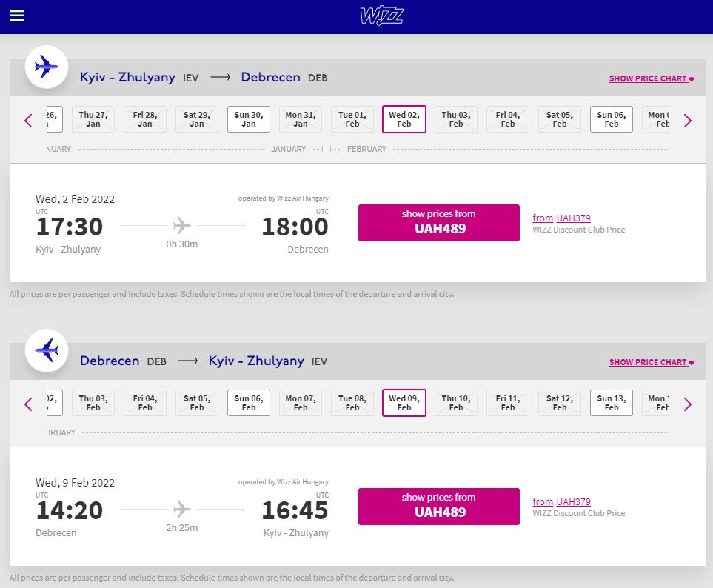This screenshot has height=588, width=713.
Task: Click show prices from UAH489 for the outbound flight
Action: coord(438,222)
